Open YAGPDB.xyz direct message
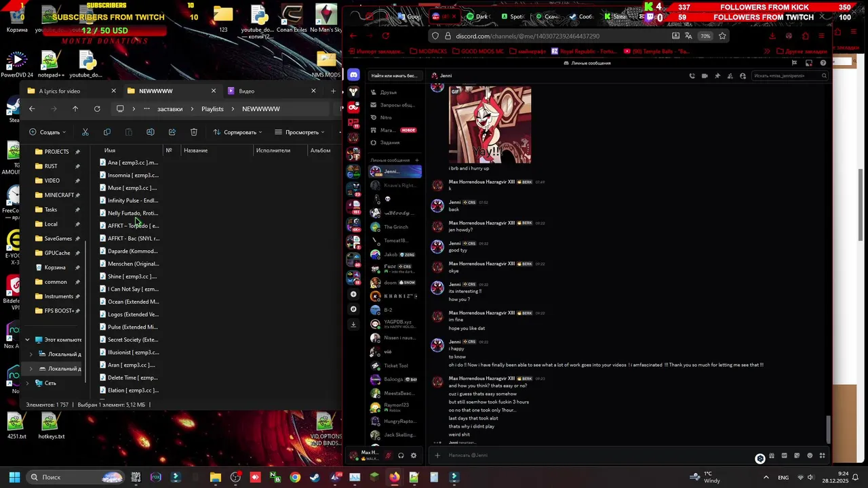Screen dimensions: 868x488 pos(395,324)
